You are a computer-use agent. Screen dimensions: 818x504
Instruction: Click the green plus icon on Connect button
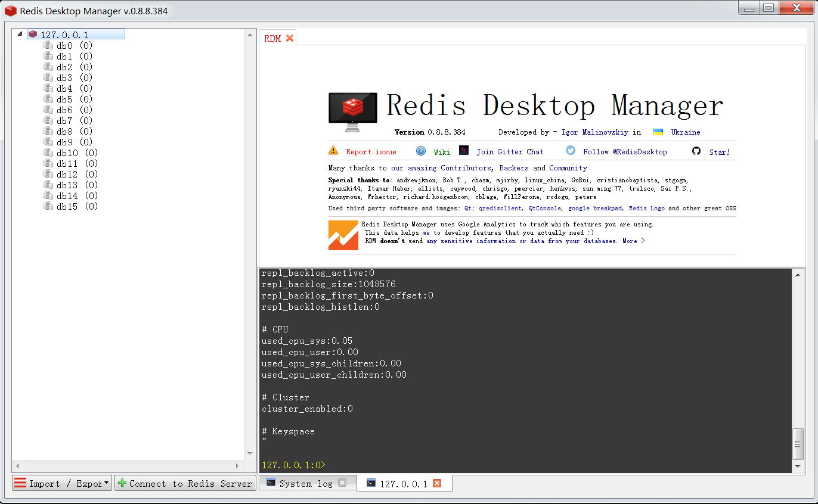coord(122,483)
